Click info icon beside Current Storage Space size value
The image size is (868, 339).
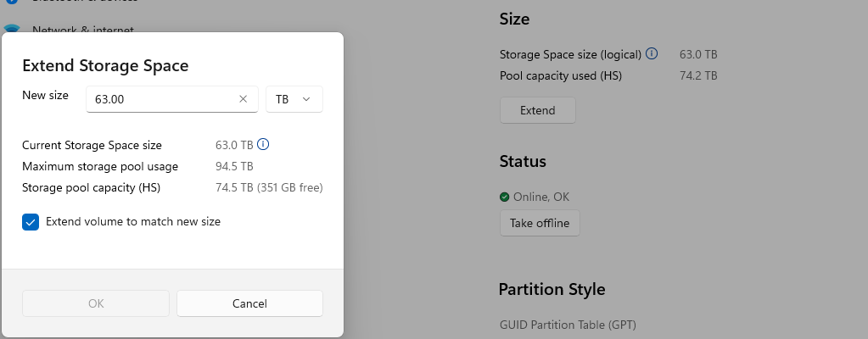(263, 144)
